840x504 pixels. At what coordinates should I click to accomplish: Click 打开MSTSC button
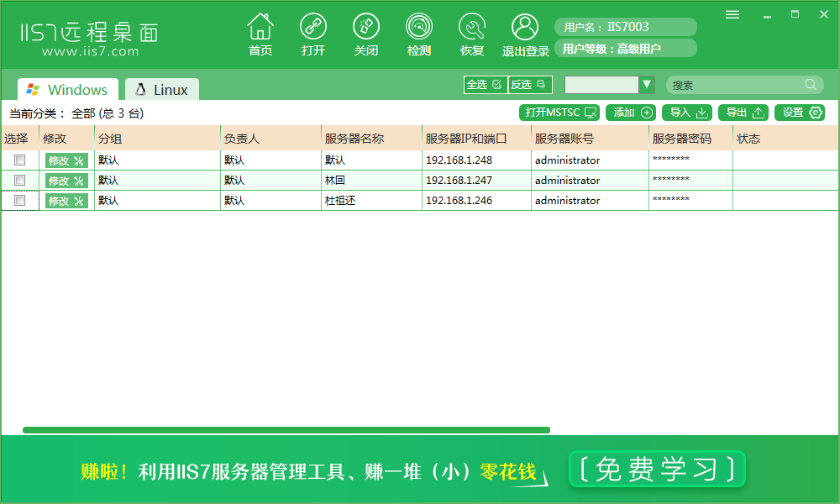click(559, 113)
